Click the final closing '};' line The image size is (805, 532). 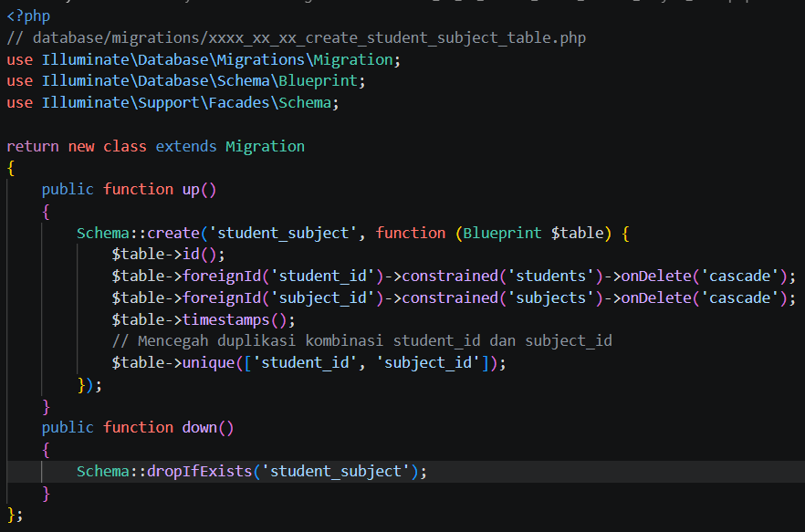[x=15, y=515]
